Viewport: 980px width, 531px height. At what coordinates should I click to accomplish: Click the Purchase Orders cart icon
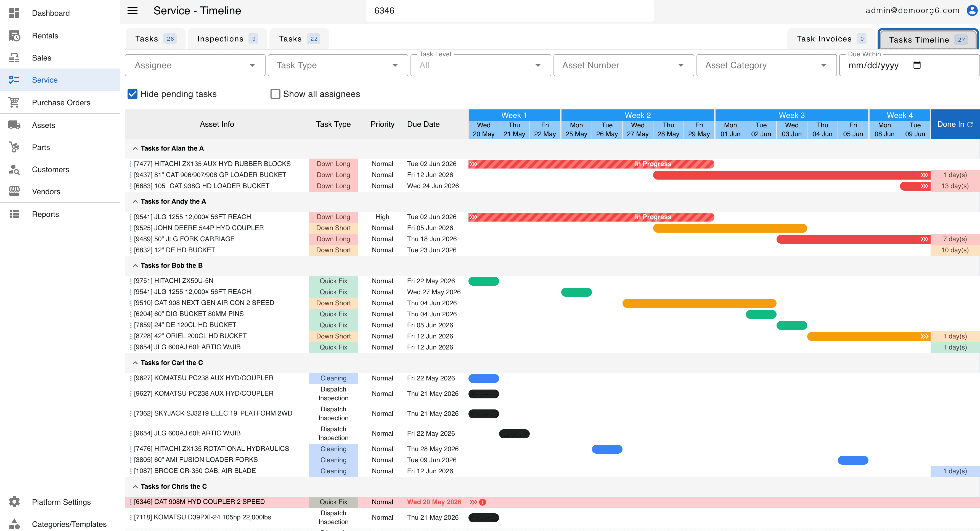pyautogui.click(x=14, y=102)
